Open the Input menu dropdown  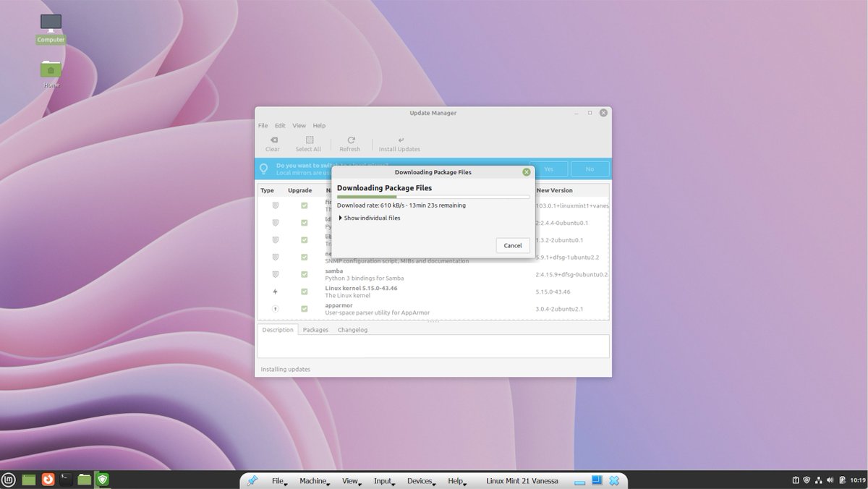coord(382,480)
